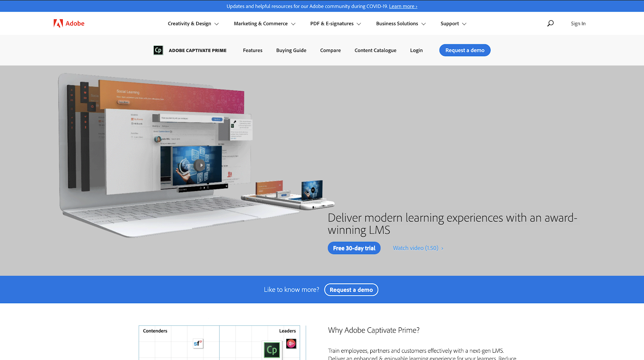The image size is (644, 360).
Task: Click the Contenders label in chart
Action: point(155,331)
